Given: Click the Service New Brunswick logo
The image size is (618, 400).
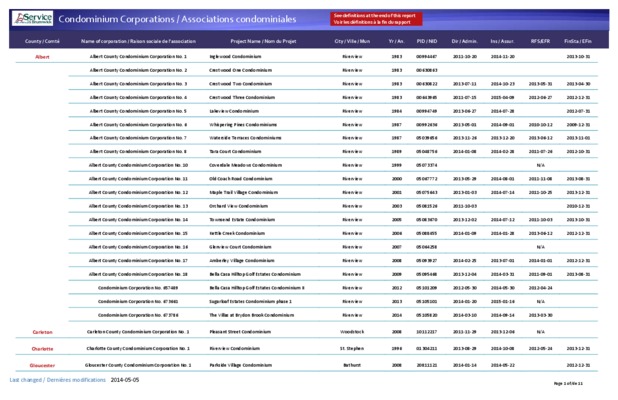Looking at the screenshot, I should click(x=32, y=18).
